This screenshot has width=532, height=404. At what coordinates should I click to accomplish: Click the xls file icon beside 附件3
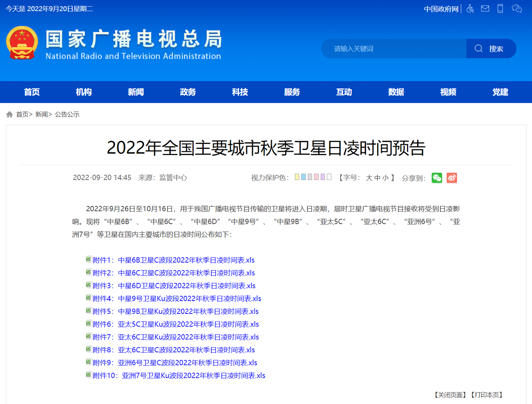89,285
